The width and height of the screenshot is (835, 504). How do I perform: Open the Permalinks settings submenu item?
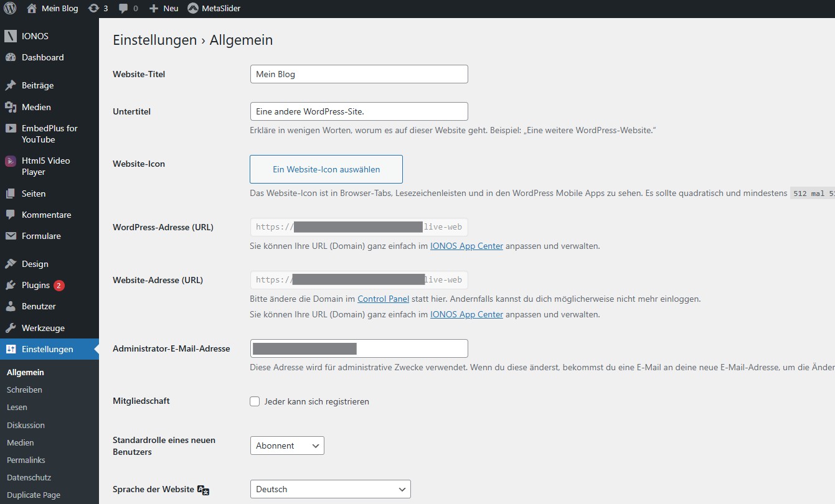26,460
